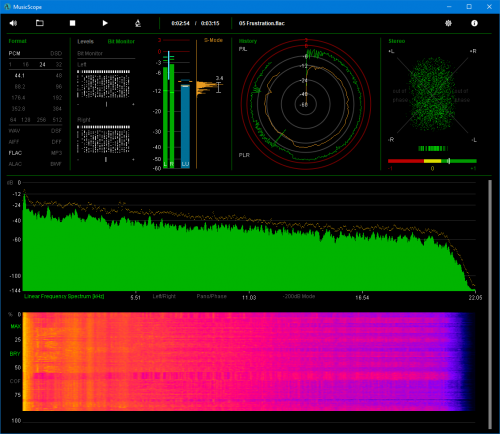500x434 pixels.
Task: Click the Right channel bit monitor grid
Action: pos(104,139)
